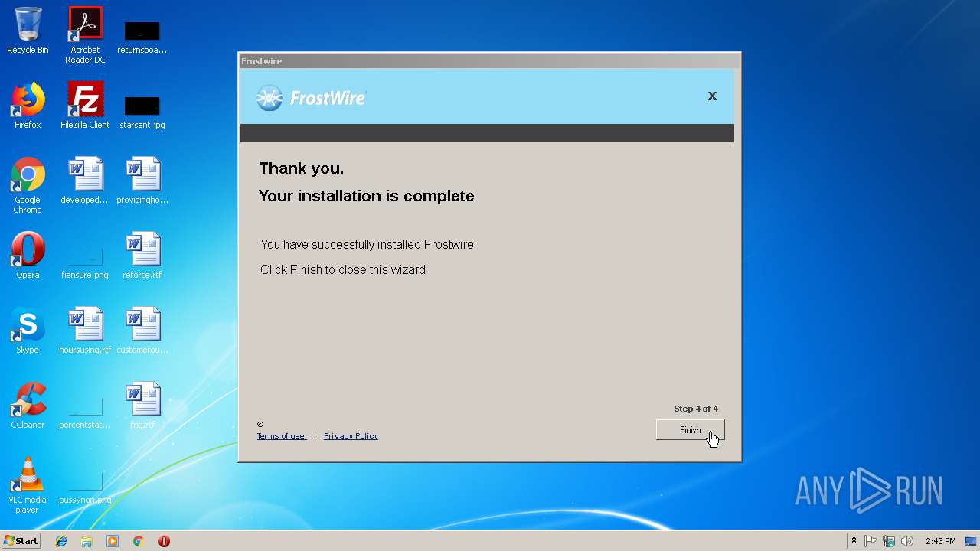Viewport: 980px width, 551px height.
Task: Close the FrostWire installer with X
Action: point(712,96)
